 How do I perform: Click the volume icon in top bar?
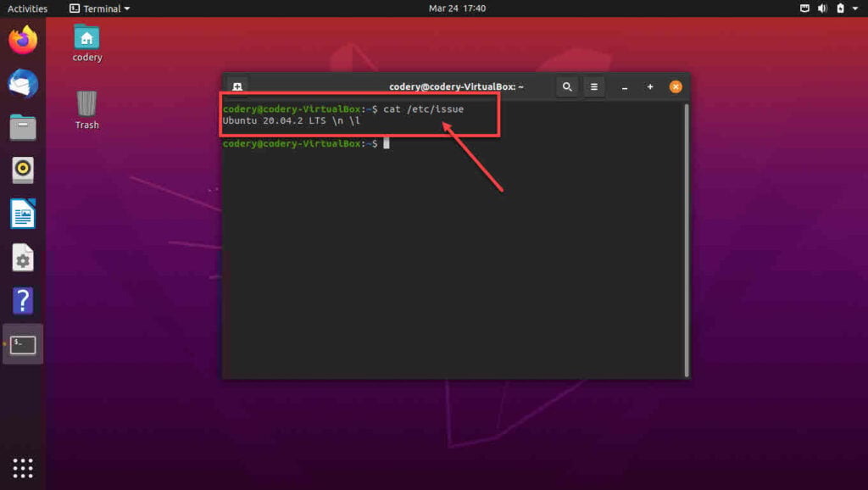coord(822,8)
